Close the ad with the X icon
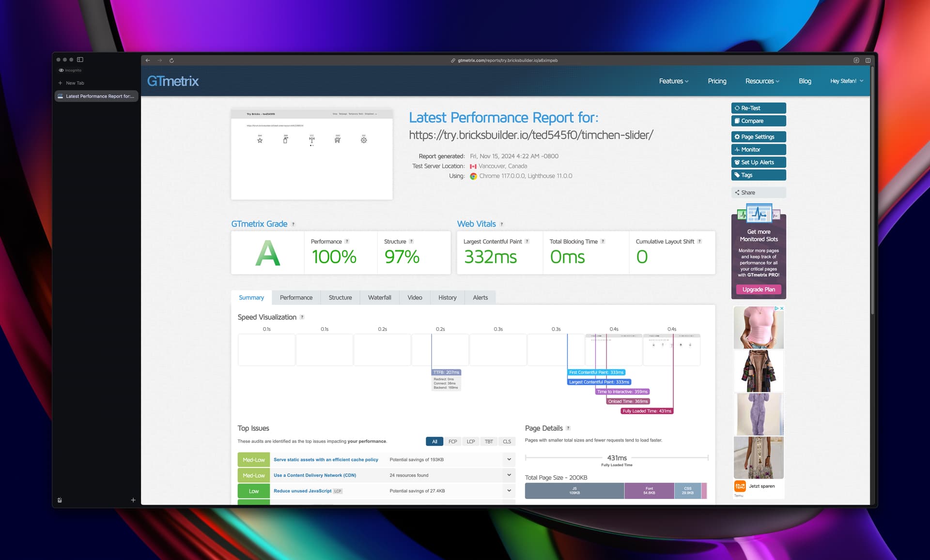Viewport: 930px width, 560px height. [x=781, y=308]
